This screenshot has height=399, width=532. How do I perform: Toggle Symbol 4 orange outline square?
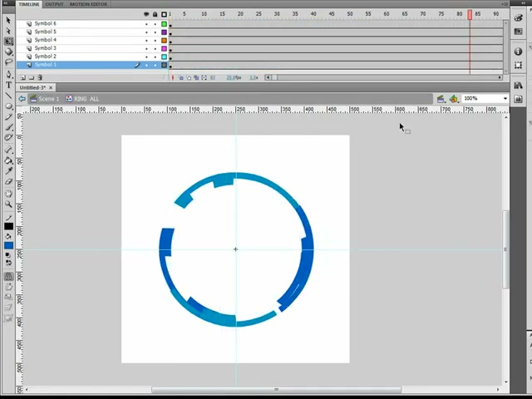pyautogui.click(x=165, y=41)
